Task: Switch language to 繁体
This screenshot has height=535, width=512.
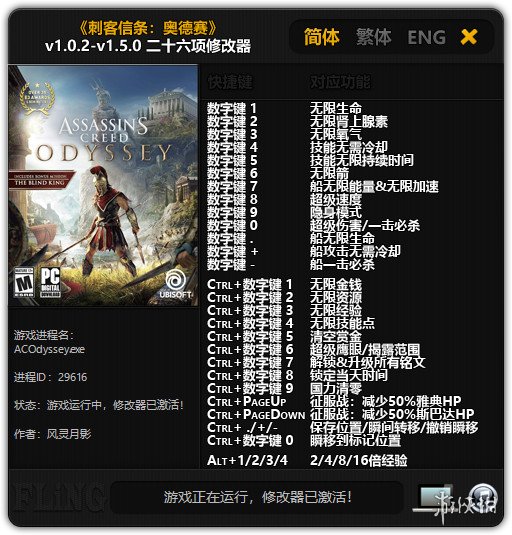Action: click(x=374, y=37)
